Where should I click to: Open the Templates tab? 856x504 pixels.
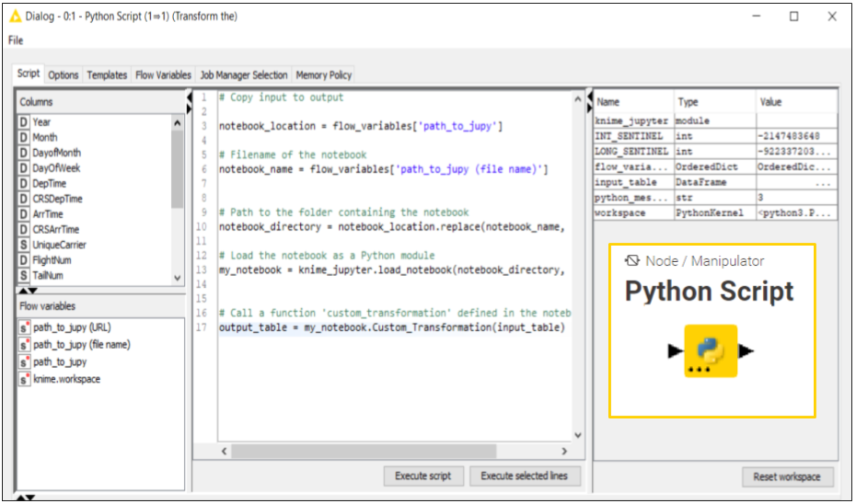coord(107,74)
